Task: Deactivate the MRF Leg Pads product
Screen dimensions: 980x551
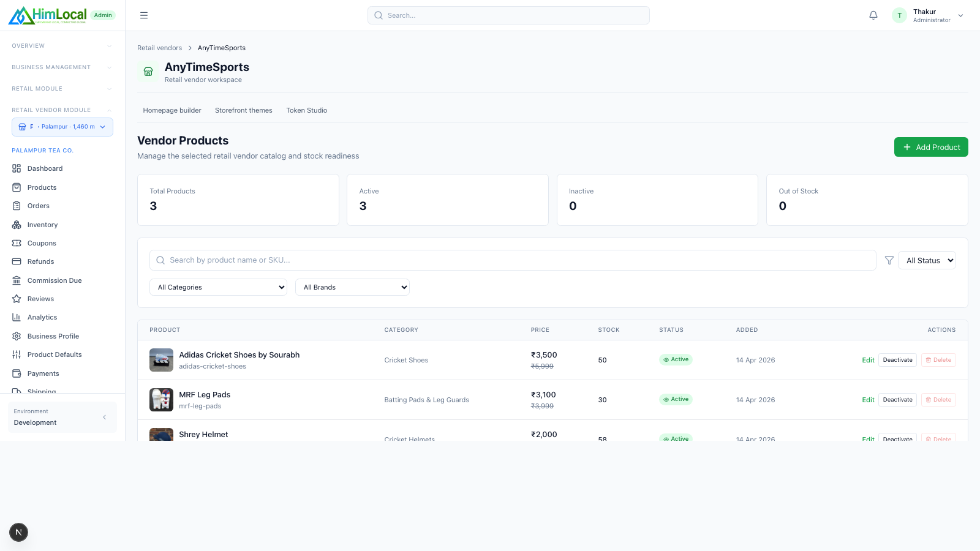Action: (x=897, y=400)
